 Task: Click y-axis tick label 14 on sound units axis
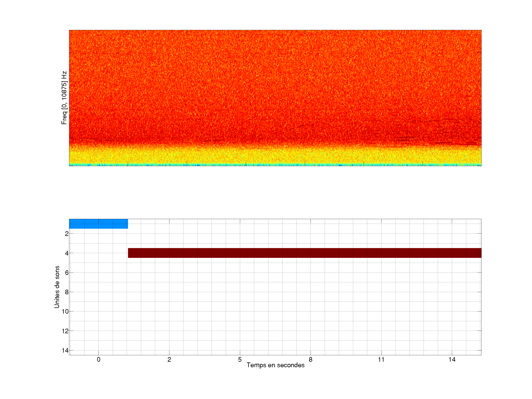coord(65,350)
